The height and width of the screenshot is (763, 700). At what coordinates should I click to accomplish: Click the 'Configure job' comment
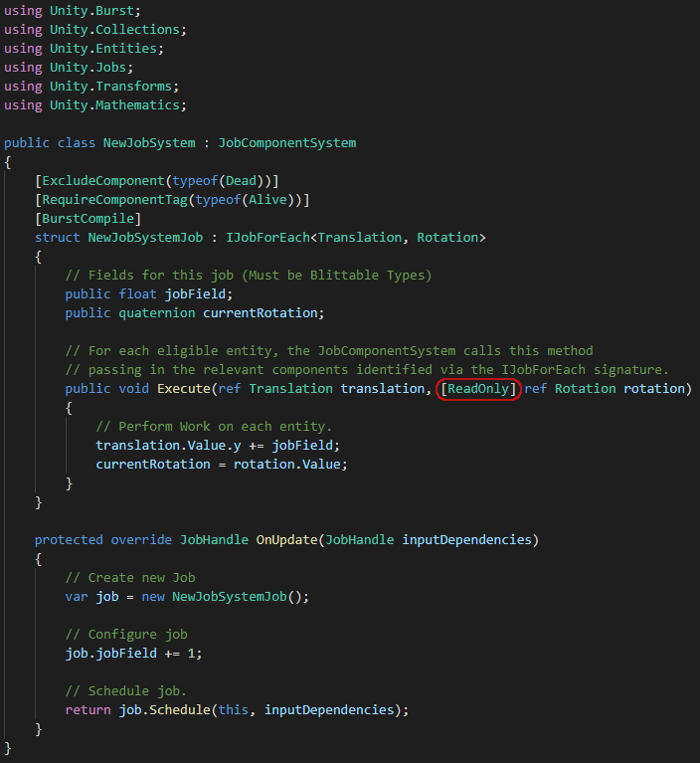[126, 635]
